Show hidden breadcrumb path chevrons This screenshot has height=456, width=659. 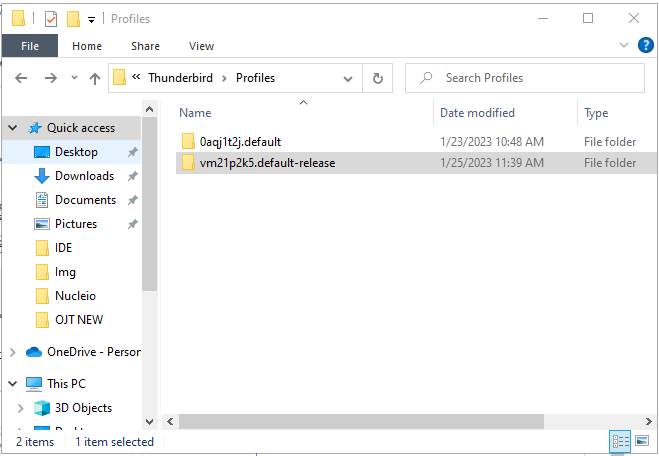(136, 76)
